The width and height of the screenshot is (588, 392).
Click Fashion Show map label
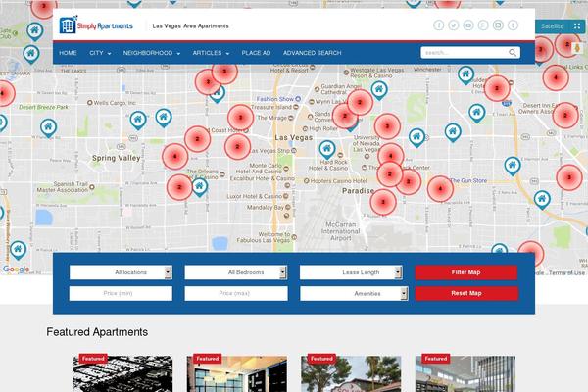274,99
